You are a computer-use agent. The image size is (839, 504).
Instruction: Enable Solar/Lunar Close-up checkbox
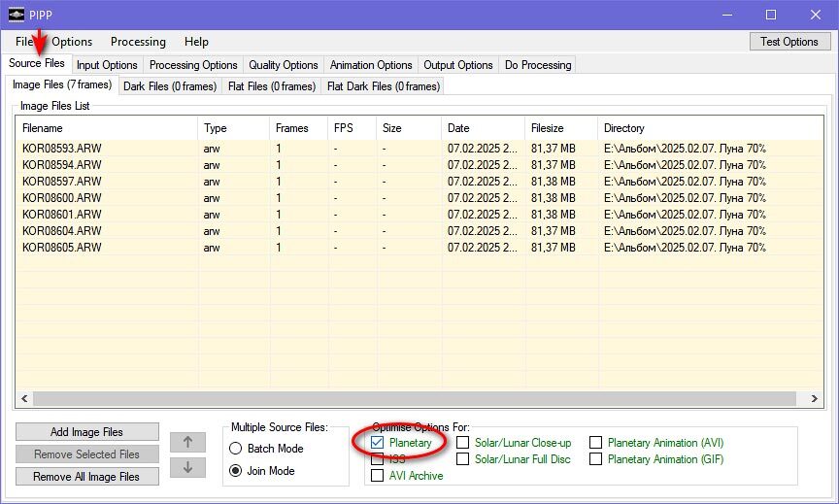coord(463,443)
